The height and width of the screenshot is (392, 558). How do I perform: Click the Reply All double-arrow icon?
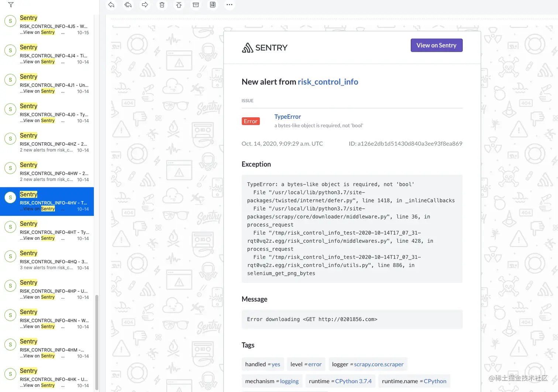click(128, 5)
